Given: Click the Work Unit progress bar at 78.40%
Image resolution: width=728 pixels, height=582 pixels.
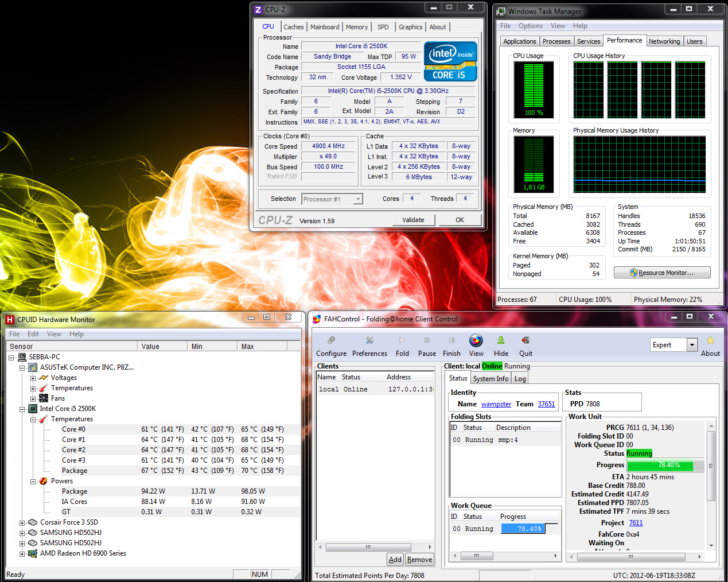Looking at the screenshot, I should [665, 465].
